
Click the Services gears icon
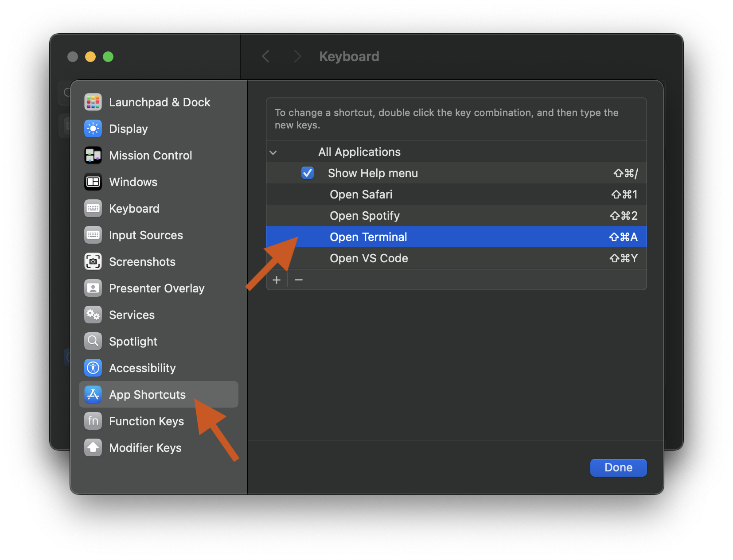pyautogui.click(x=93, y=315)
